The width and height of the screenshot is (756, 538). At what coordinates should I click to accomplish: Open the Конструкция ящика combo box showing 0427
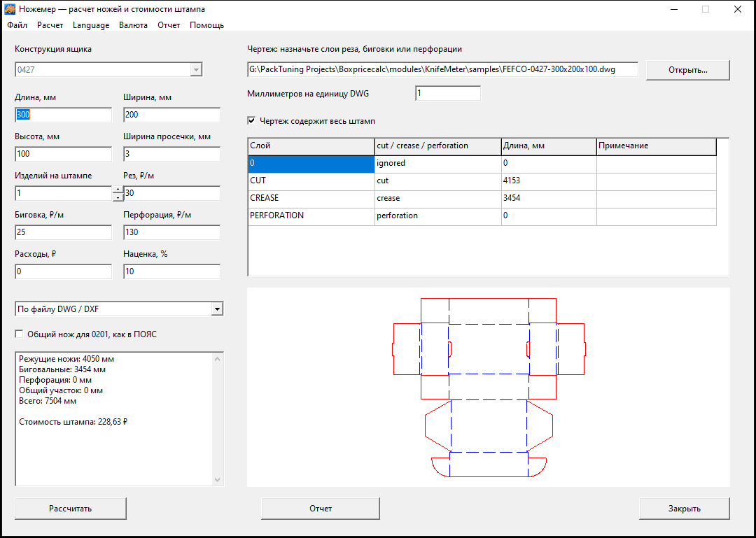(108, 69)
